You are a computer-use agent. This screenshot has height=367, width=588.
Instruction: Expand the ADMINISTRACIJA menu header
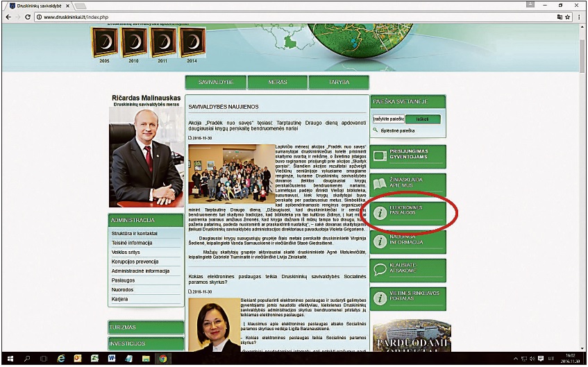click(146, 220)
